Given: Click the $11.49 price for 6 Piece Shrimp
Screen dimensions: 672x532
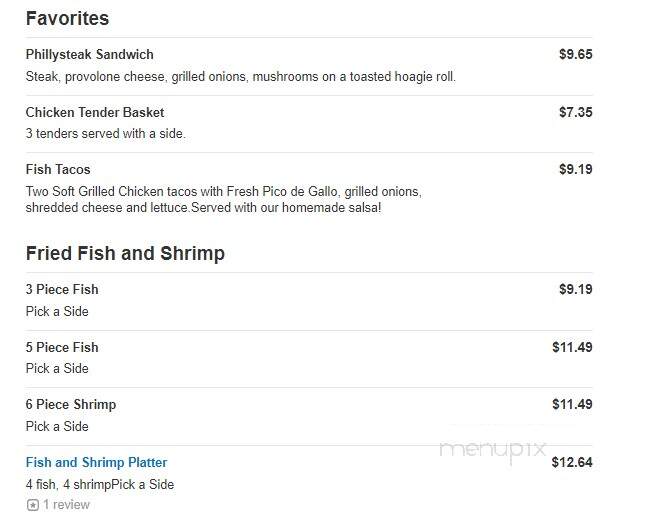Looking at the screenshot, I should (x=572, y=404).
